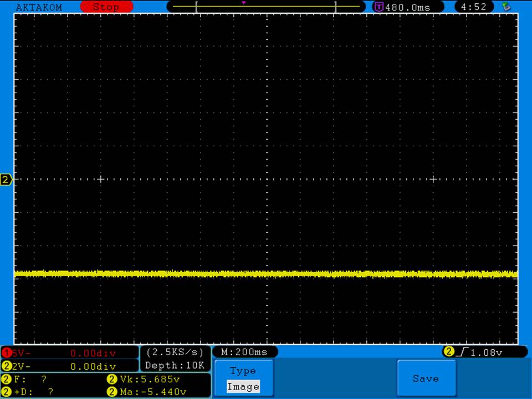Click the trigger source channel 2 icon
The height and width of the screenshot is (399, 532).
(x=448, y=352)
